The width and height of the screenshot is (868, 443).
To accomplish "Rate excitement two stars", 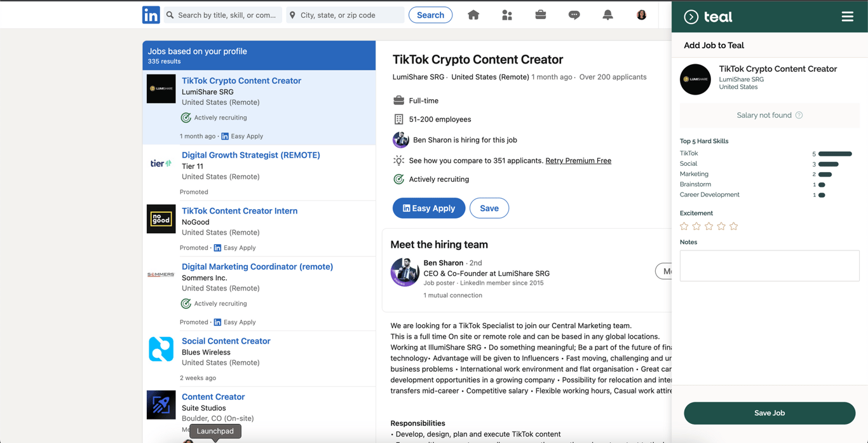I will 696,226.
